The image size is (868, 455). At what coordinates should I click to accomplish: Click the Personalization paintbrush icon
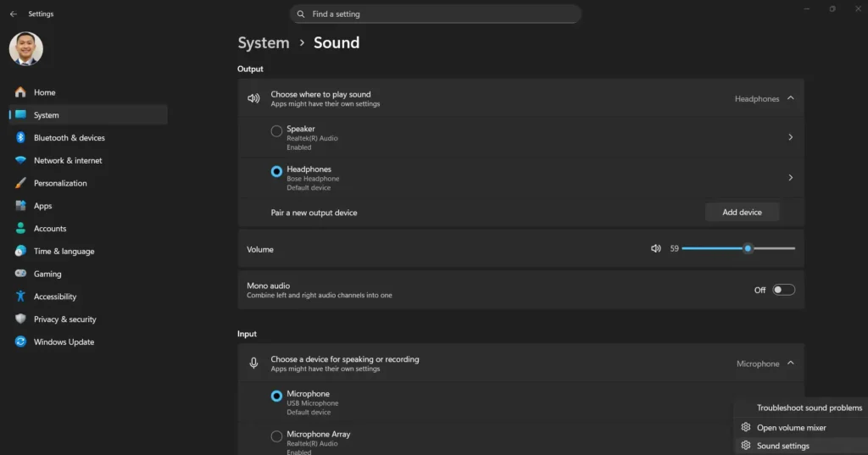(x=20, y=183)
